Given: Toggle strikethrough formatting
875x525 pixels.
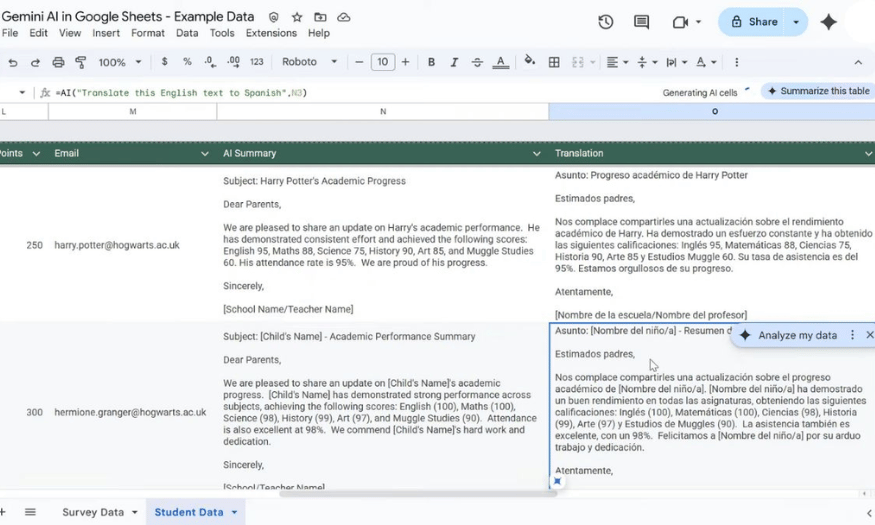Looking at the screenshot, I should (477, 62).
